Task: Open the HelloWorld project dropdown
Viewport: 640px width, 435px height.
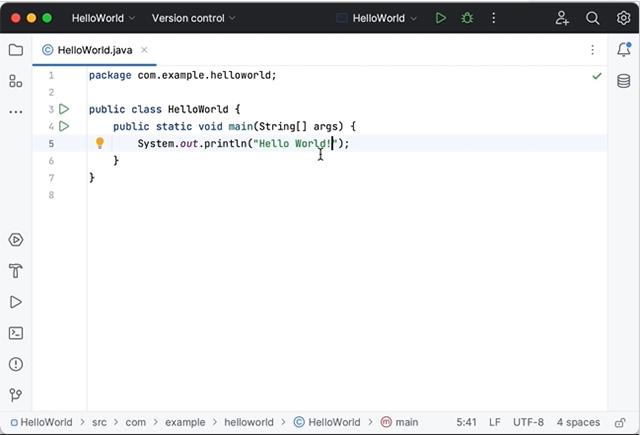Action: point(103,18)
